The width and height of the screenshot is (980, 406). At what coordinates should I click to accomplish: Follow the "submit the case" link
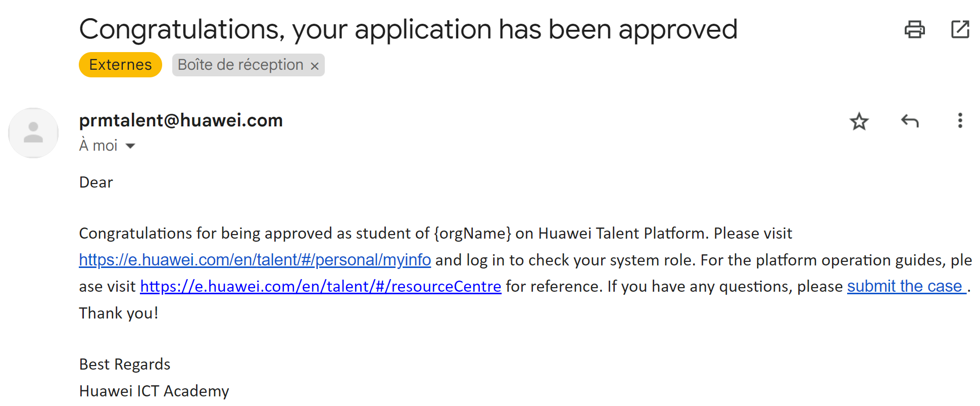(x=906, y=287)
